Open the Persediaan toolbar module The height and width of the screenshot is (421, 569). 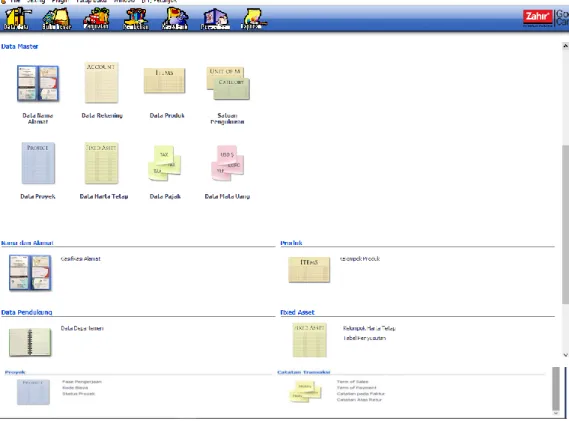[x=215, y=18]
